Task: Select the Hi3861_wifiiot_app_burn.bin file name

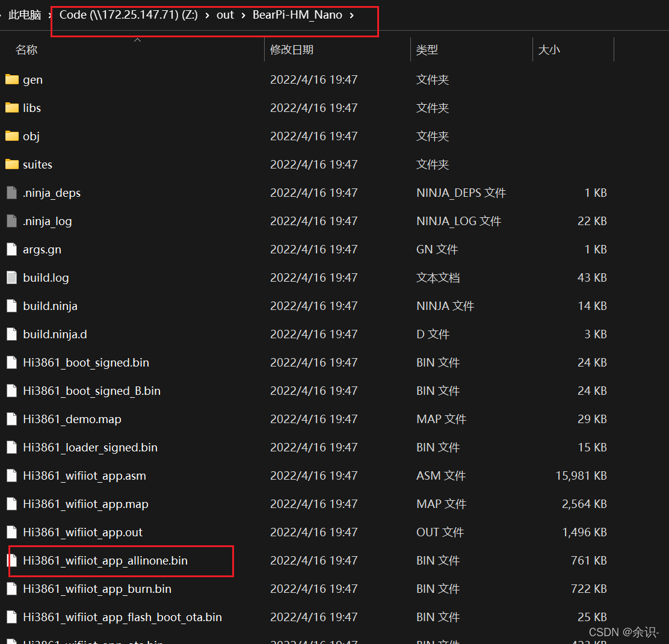Action: click(x=97, y=589)
